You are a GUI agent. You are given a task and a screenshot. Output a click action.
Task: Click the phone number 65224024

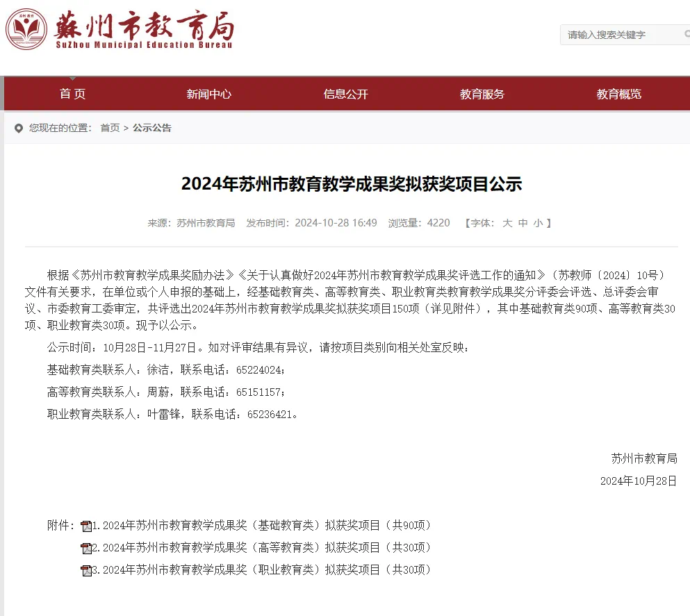tap(258, 370)
